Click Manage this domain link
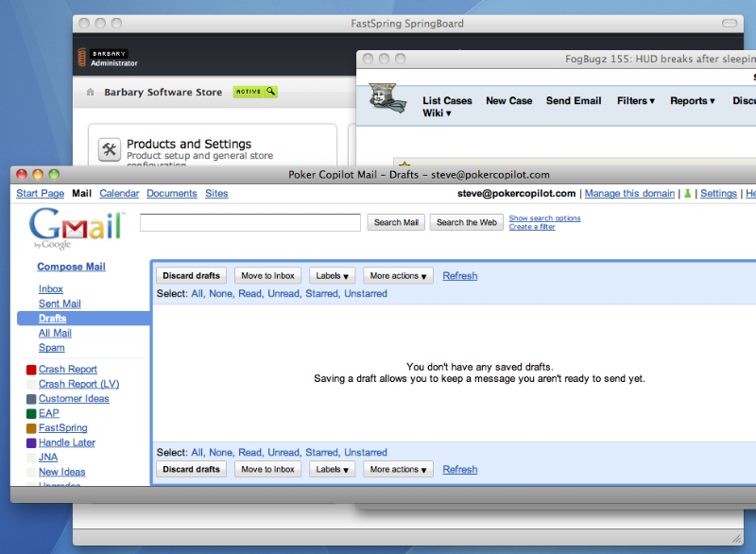 pos(629,194)
